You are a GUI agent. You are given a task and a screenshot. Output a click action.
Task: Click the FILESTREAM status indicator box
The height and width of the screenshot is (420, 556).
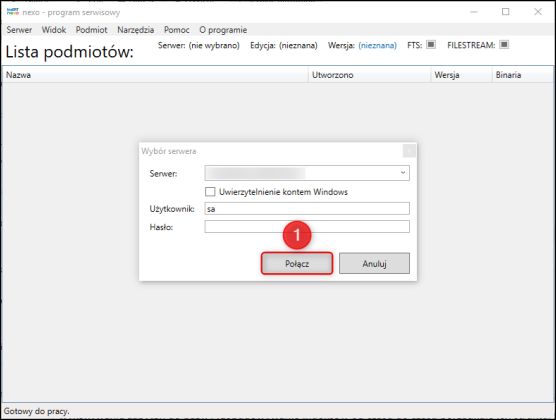pos(504,45)
